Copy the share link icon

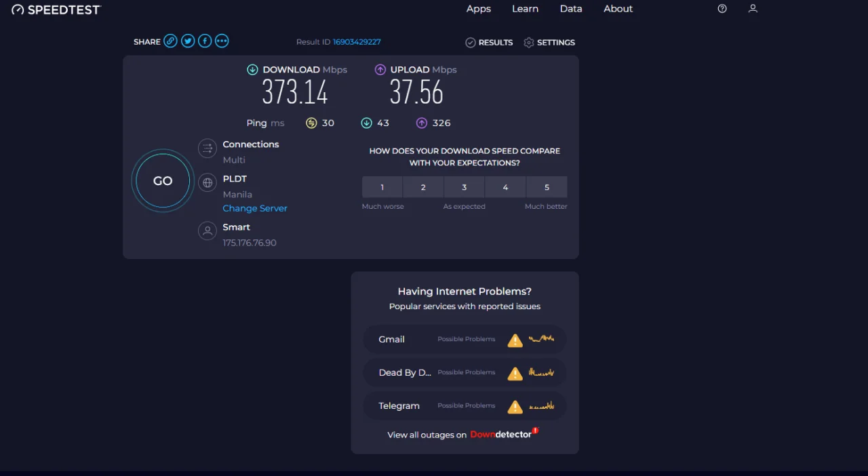pos(170,41)
